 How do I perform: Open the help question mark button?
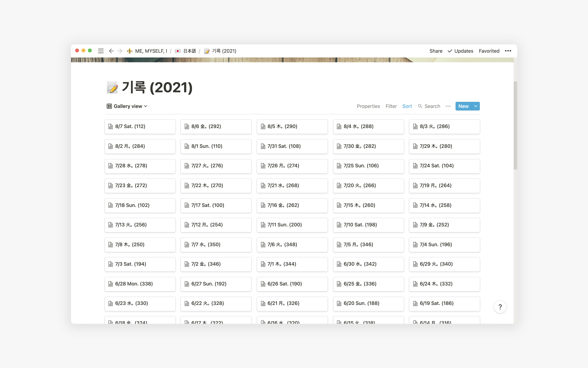[500, 307]
